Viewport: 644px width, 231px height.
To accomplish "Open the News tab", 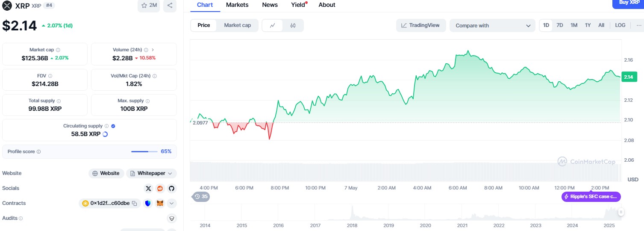I will (x=270, y=5).
